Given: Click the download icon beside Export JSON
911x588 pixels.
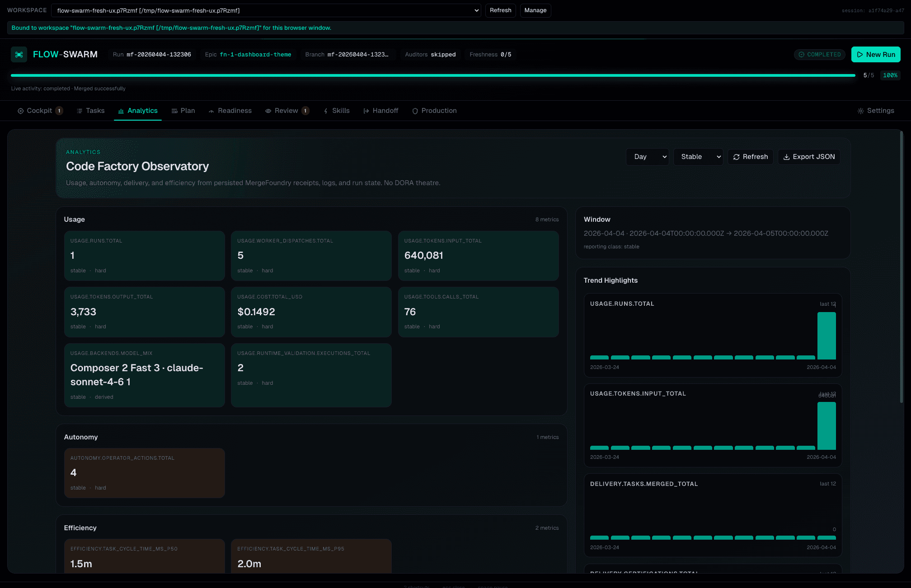Looking at the screenshot, I should pos(787,157).
